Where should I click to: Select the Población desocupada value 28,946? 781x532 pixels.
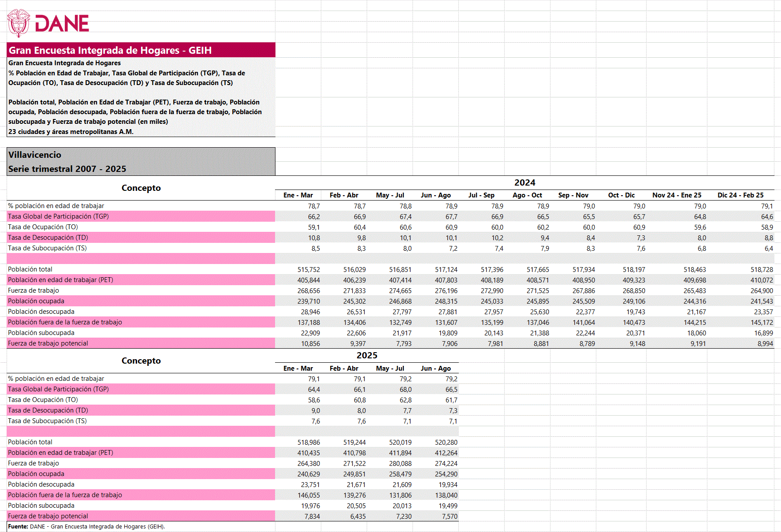(x=310, y=312)
